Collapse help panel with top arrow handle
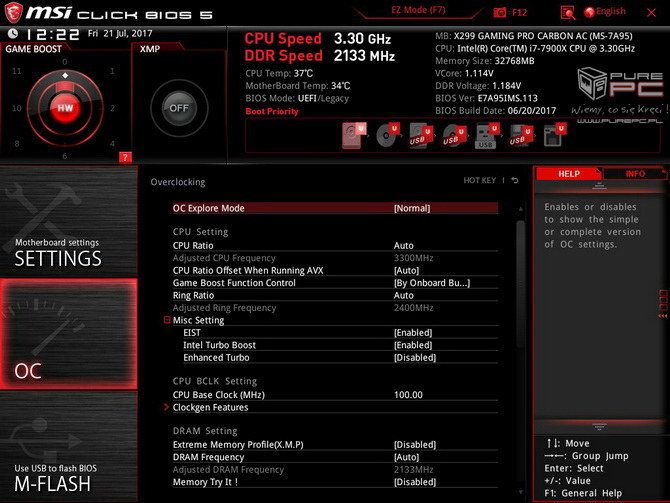Screen dimensions: 670x503 pyautogui.click(x=599, y=186)
